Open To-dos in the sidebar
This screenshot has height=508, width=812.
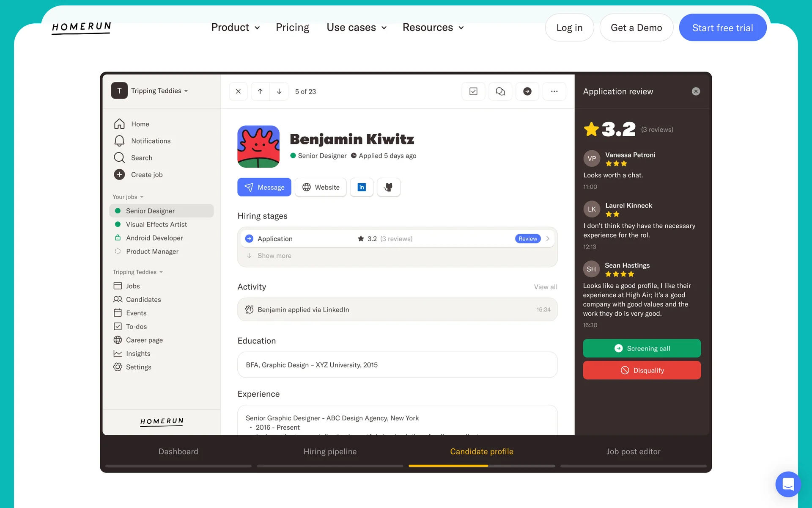[x=136, y=326]
